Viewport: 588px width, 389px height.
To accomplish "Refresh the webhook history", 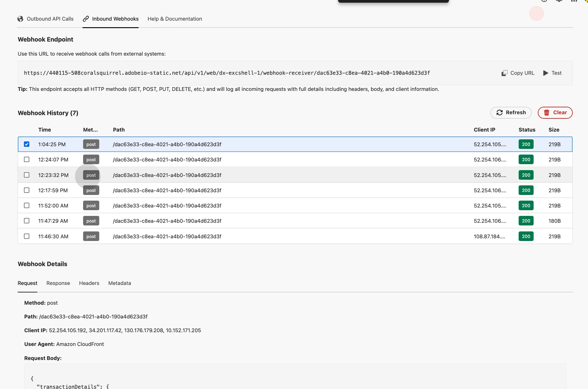I will tap(511, 113).
